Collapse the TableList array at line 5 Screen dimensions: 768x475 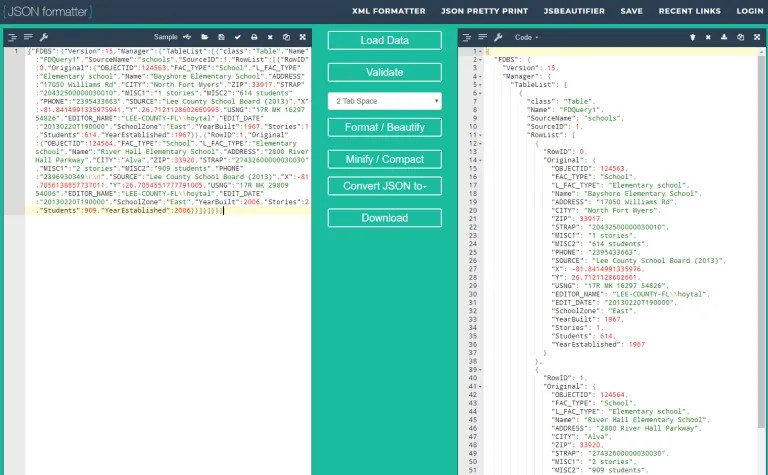tap(480, 85)
